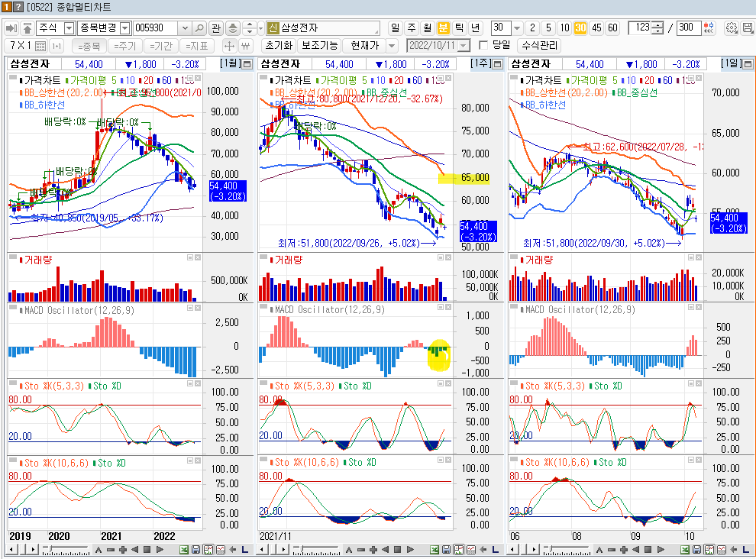The width and height of the screenshot is (756, 559).
Task: Switch to 년 yearly chart period
Action: point(475,28)
